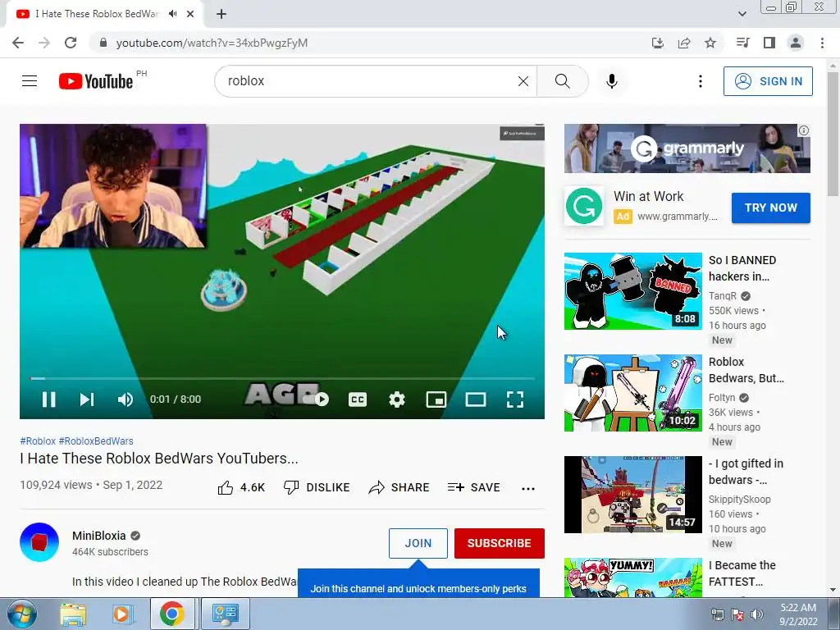Close the 'I Hate These Roblox BedWars' tab

click(190, 14)
